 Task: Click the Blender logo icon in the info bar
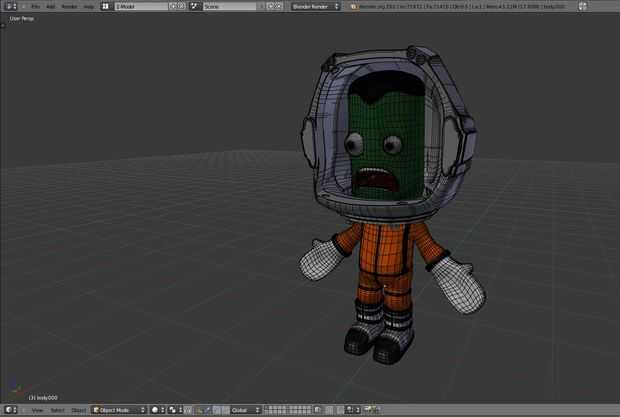tap(353, 6)
